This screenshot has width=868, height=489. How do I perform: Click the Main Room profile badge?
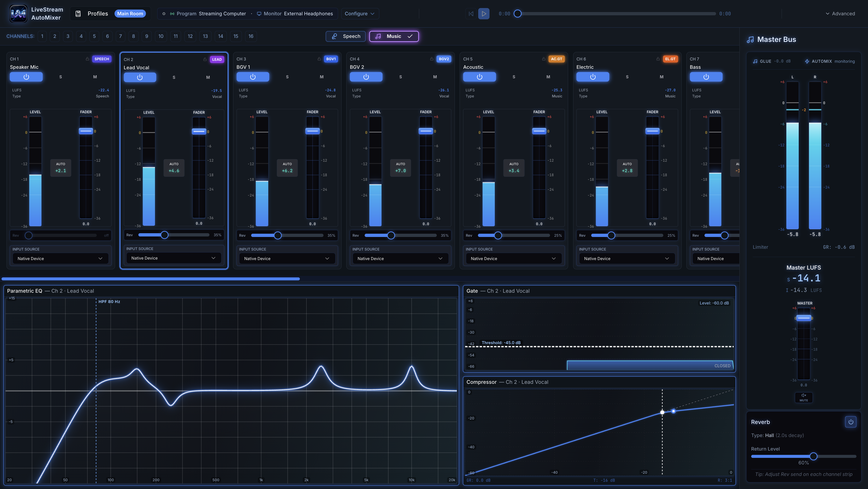coord(130,14)
